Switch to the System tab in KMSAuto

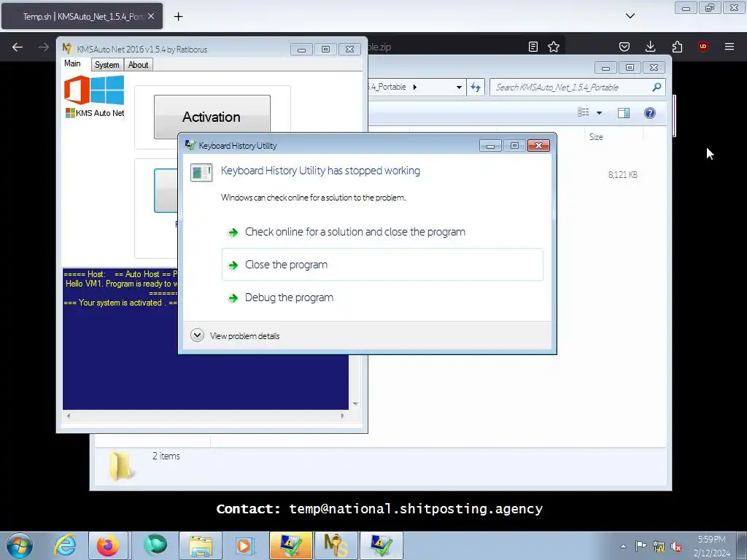(x=107, y=65)
